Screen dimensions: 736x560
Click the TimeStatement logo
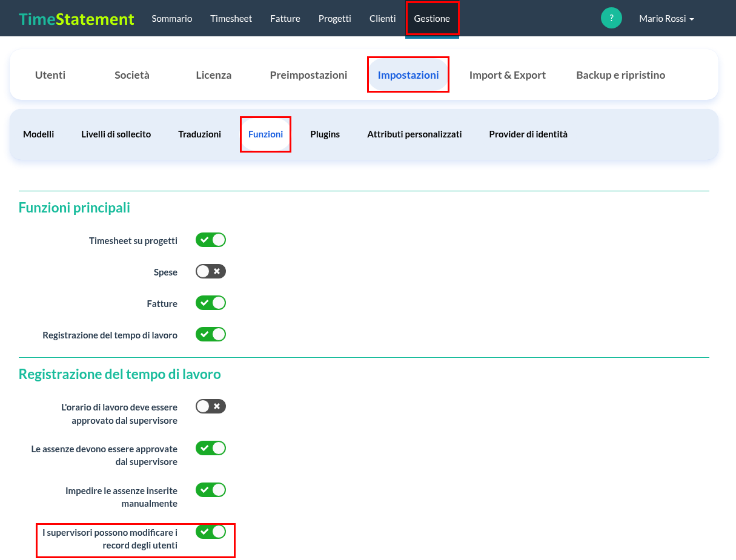[x=76, y=19]
